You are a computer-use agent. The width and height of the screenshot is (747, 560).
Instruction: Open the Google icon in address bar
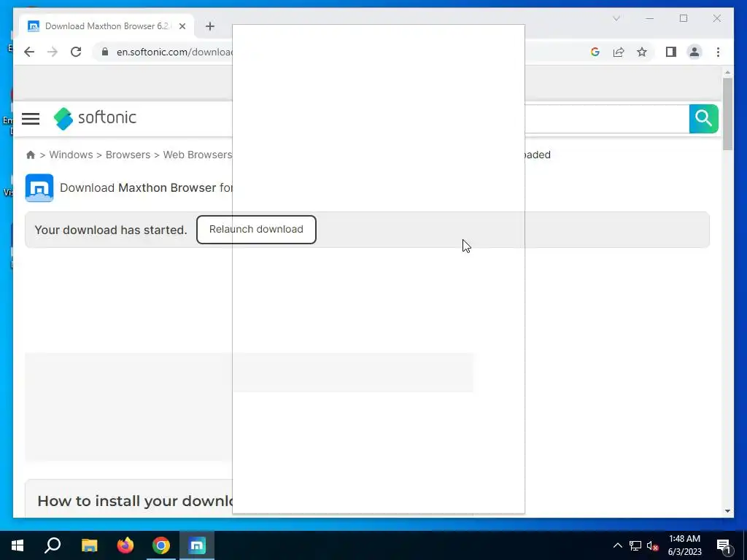pyautogui.click(x=595, y=52)
